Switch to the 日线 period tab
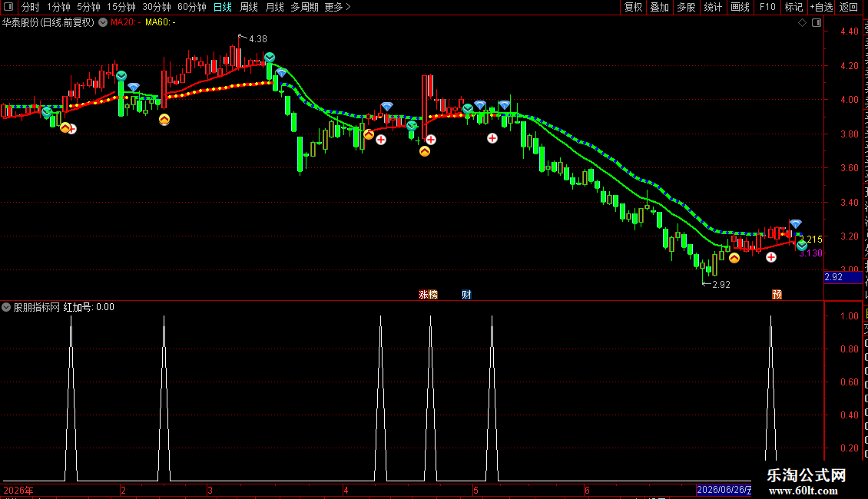 coord(223,7)
